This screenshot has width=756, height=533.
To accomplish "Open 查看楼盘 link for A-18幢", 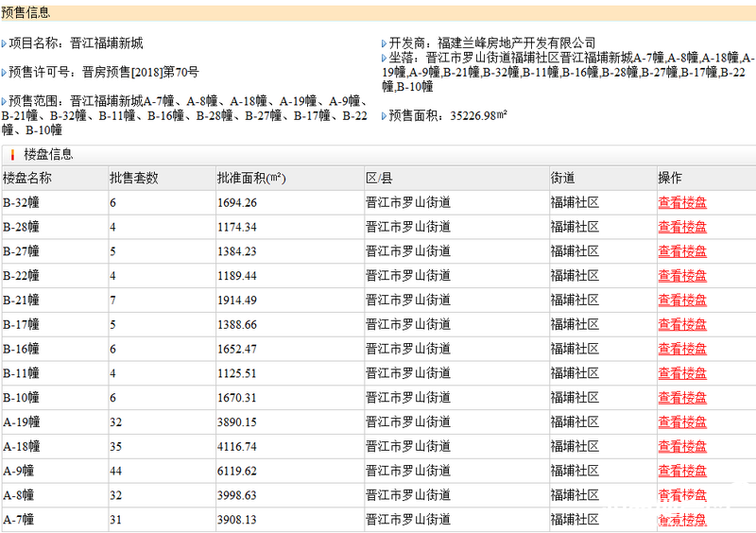I will [x=682, y=447].
